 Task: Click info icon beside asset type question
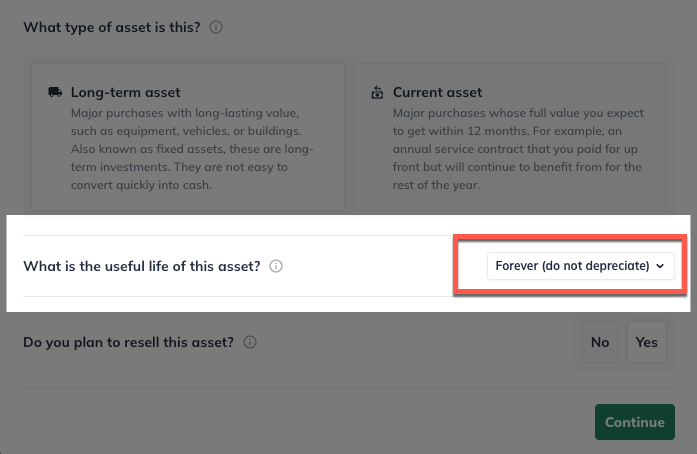coord(216,27)
